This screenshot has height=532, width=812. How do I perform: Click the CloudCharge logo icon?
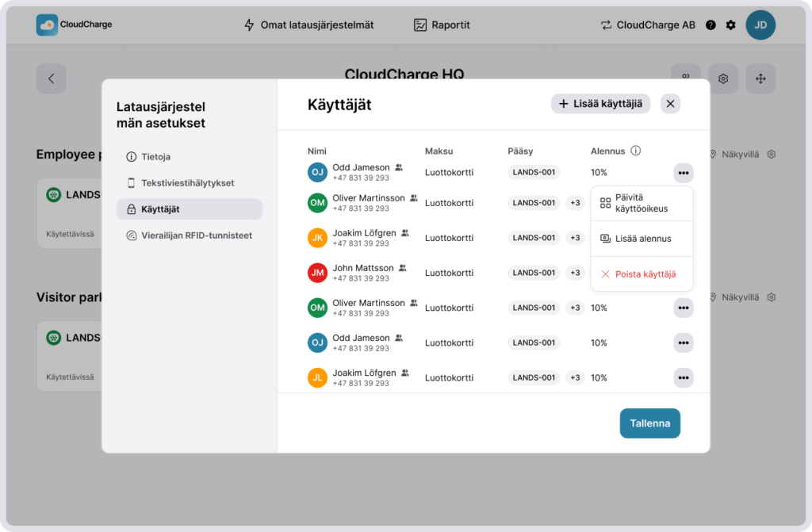point(47,25)
